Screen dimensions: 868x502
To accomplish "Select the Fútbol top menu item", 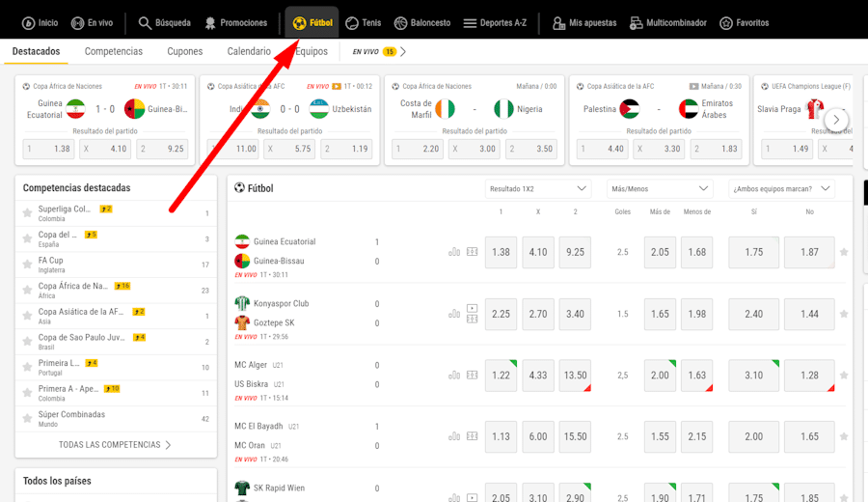I will 312,23.
